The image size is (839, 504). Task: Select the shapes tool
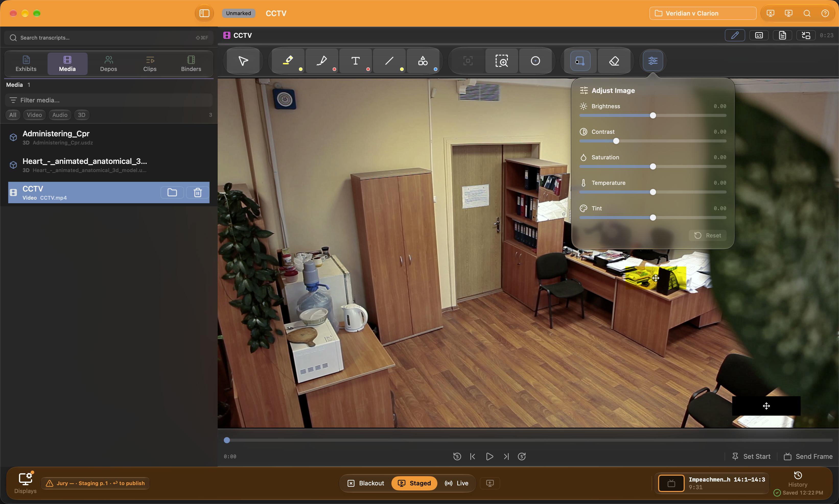click(423, 61)
